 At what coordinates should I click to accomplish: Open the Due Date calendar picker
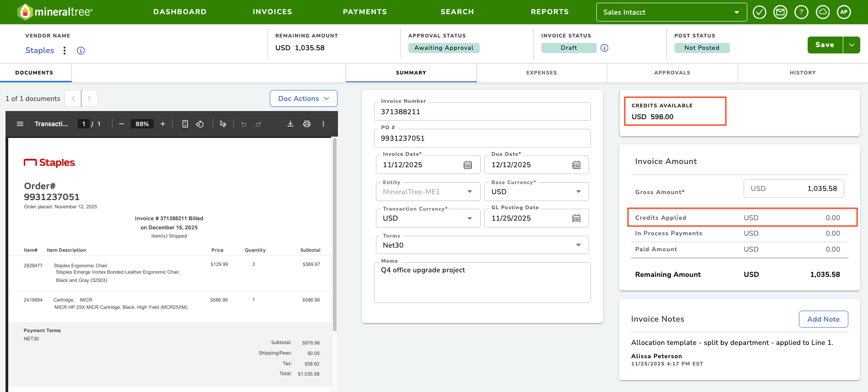[x=577, y=165]
